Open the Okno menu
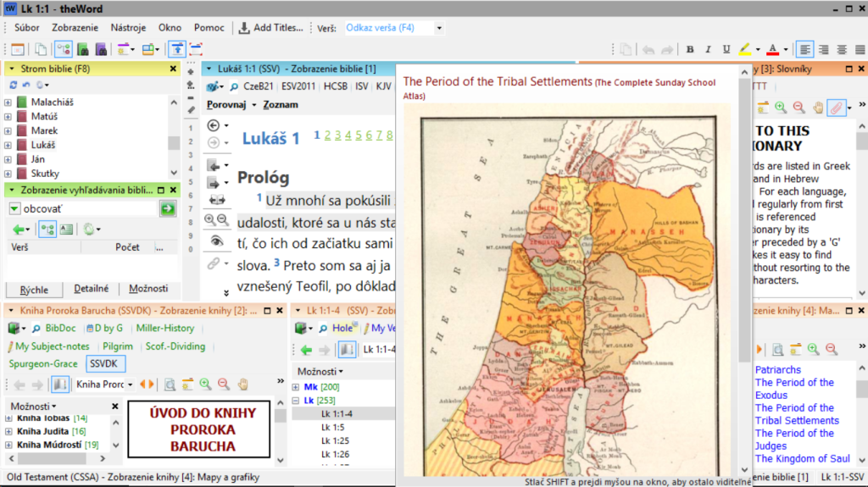868x487 pixels. (x=170, y=28)
